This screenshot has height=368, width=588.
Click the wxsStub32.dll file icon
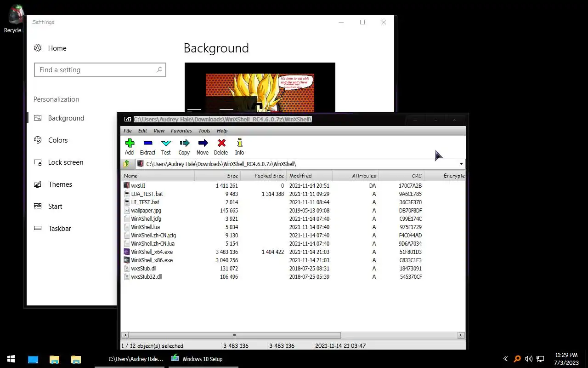coord(127,277)
